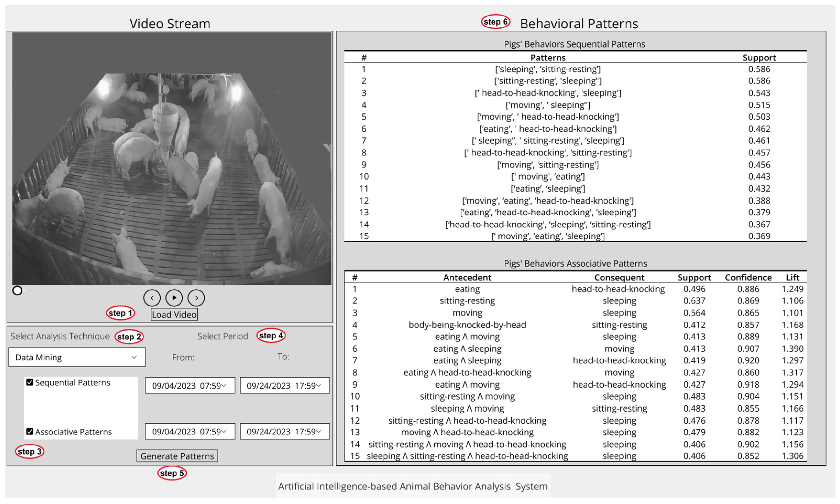Click the Antecedent column header
Viewport: 840px width, 504px height.
pyautogui.click(x=467, y=278)
